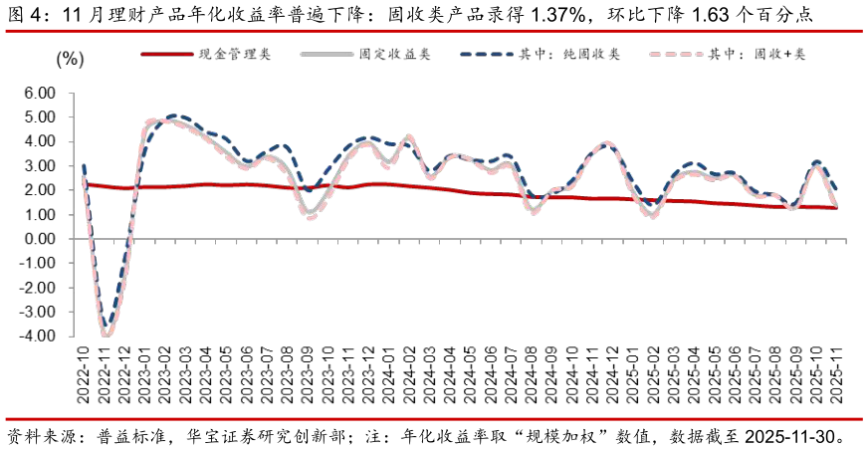Viewport: 868px width, 451px height.
Task: Click x-axis label 2024-12
Action: pos(614,375)
